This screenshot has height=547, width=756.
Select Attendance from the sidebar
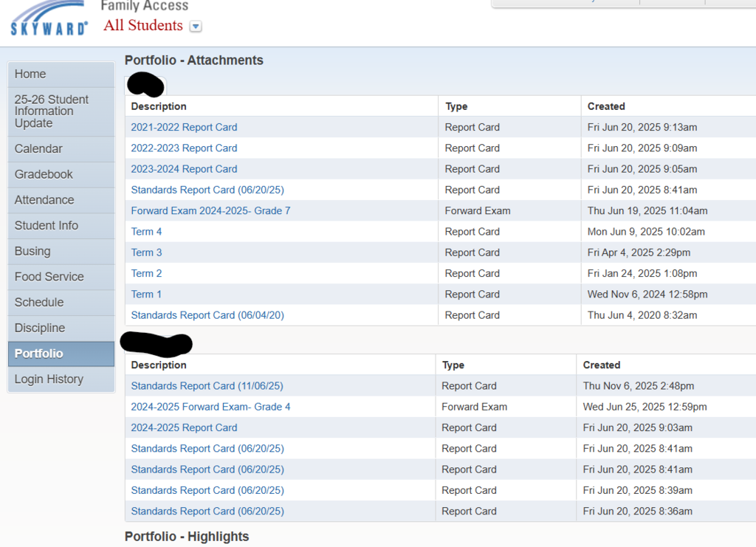pos(44,200)
